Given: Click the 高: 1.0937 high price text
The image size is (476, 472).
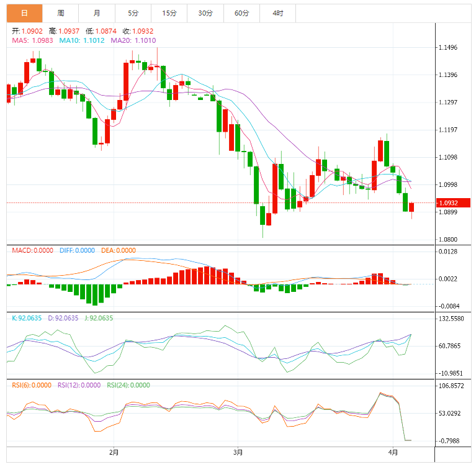Looking at the screenshot, I should click(x=64, y=31).
